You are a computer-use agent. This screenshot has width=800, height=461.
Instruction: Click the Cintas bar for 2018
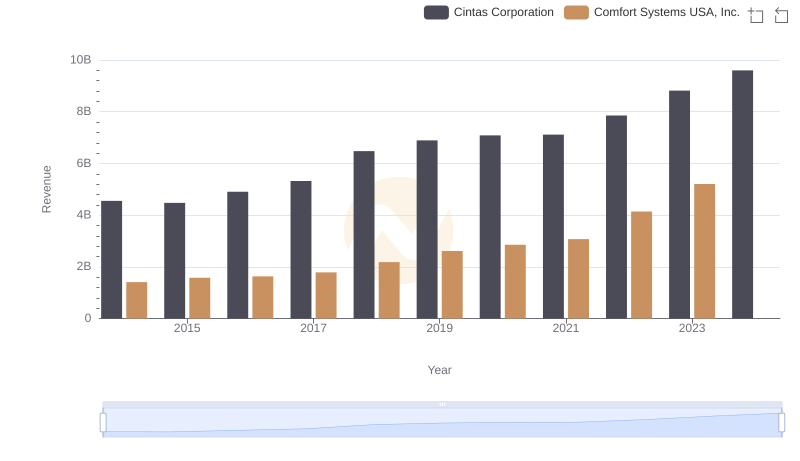click(x=364, y=235)
